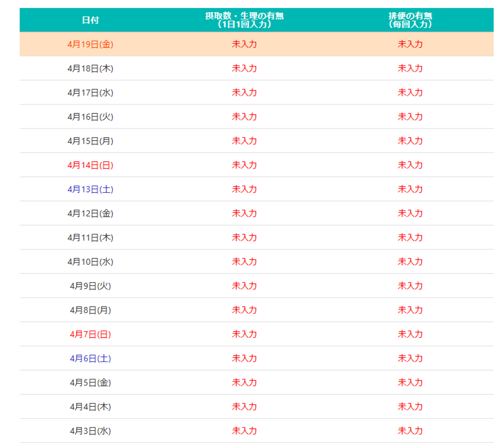The width and height of the screenshot is (504, 443).
Task: Select date 4月17日(水)
Action: point(90,92)
